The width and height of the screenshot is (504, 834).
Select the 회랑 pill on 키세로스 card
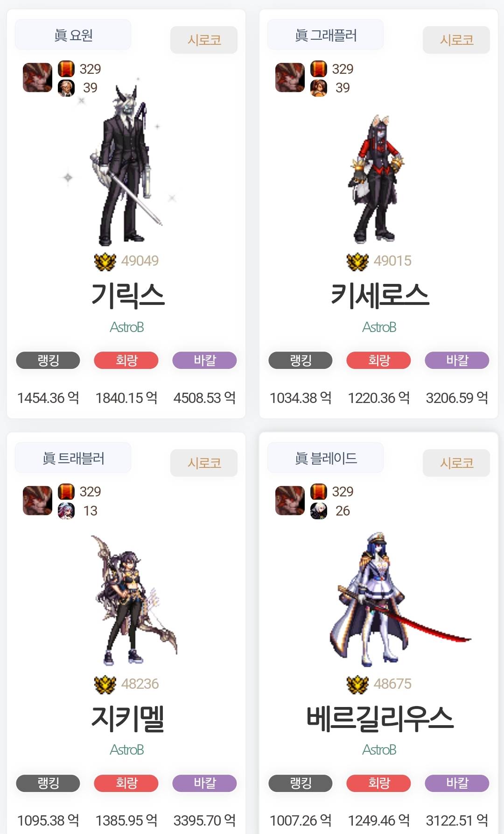tap(378, 360)
